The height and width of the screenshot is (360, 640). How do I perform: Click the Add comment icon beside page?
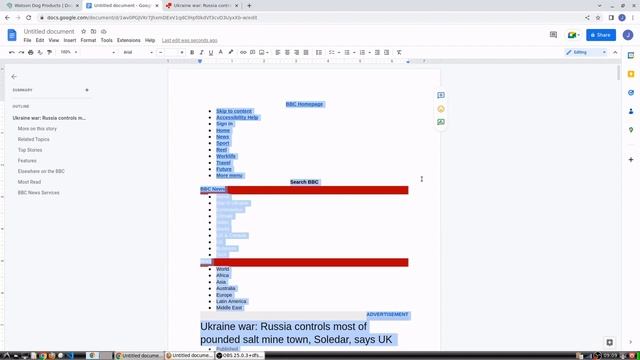coord(441,95)
